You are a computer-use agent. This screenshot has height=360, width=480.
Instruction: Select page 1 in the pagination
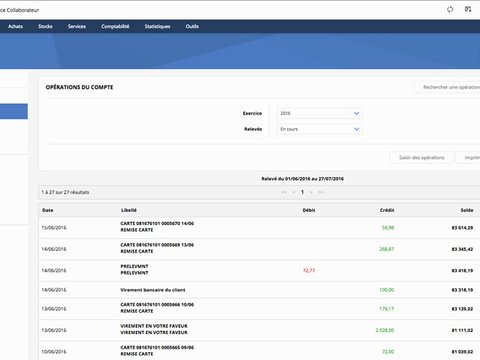pos(302,192)
